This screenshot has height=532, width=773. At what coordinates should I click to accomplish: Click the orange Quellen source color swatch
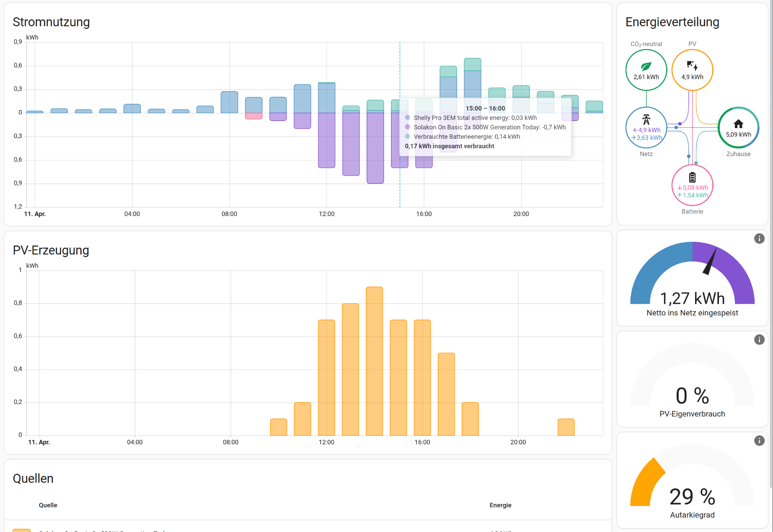coord(21,530)
